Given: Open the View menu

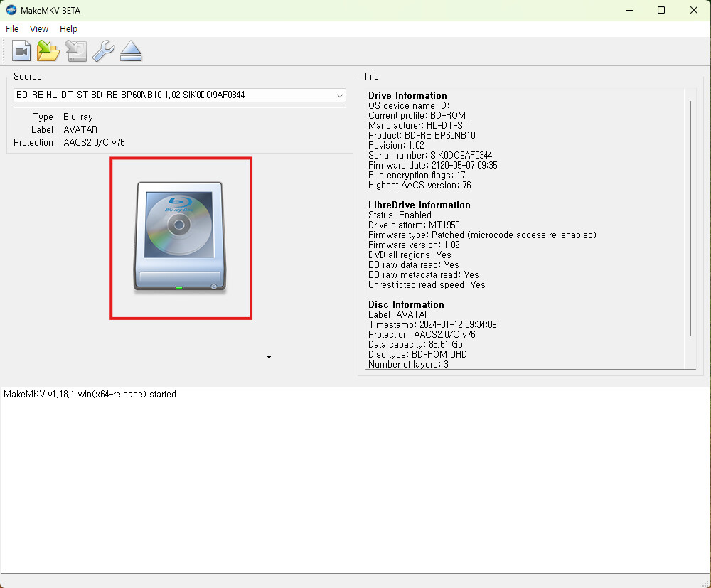Looking at the screenshot, I should pyautogui.click(x=39, y=29).
